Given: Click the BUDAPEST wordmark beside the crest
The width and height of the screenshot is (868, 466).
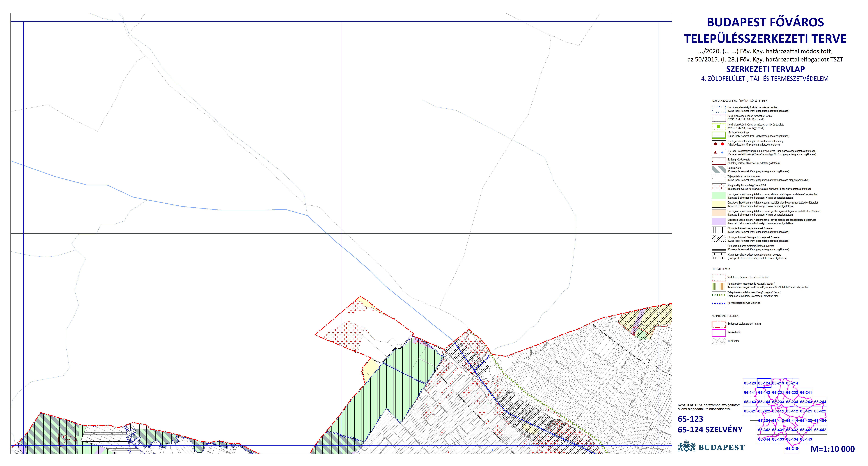Looking at the screenshot, I should coord(721,447).
